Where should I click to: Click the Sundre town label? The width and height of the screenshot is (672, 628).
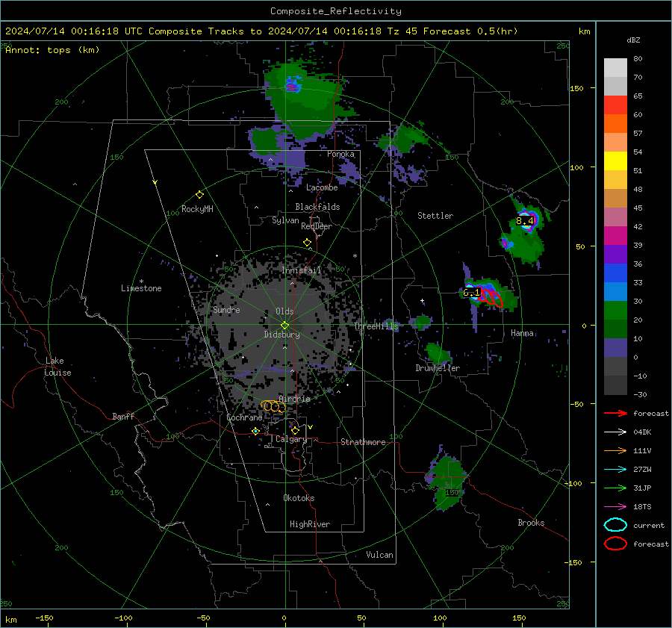tap(226, 309)
